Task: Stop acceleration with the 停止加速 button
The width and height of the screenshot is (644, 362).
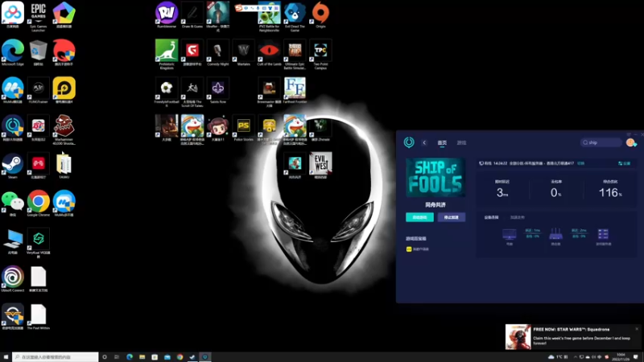Action: coord(452,217)
